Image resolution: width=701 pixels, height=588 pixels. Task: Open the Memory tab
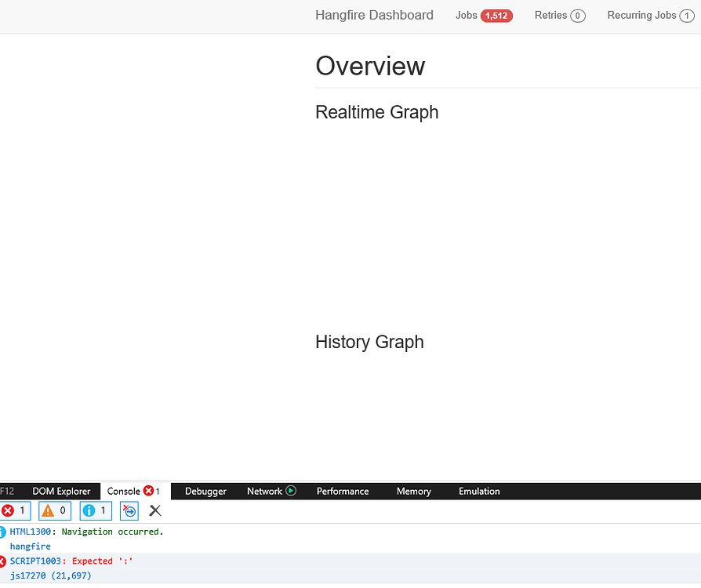pyautogui.click(x=413, y=491)
